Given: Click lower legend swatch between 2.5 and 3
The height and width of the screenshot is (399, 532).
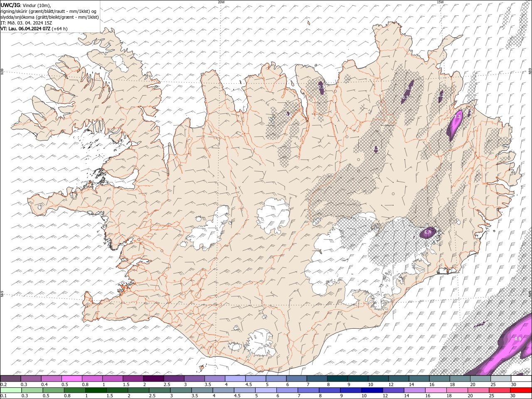Looking at the screenshot, I should pyautogui.click(x=160, y=390).
